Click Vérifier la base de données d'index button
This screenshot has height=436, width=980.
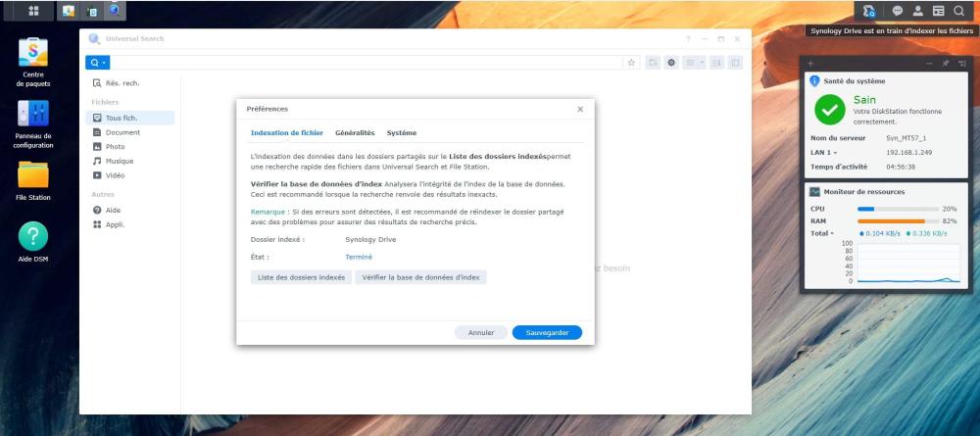pos(420,277)
